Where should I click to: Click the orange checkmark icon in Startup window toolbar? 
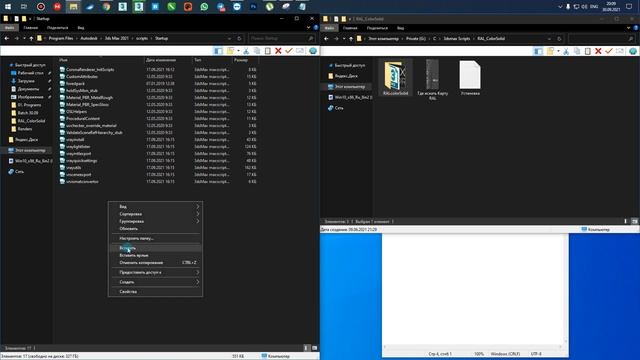(289, 51)
